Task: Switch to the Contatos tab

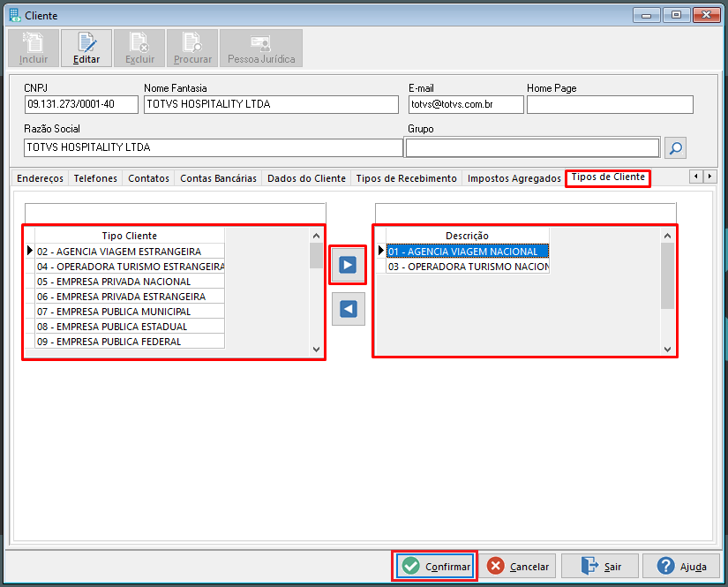Action: pos(148,178)
